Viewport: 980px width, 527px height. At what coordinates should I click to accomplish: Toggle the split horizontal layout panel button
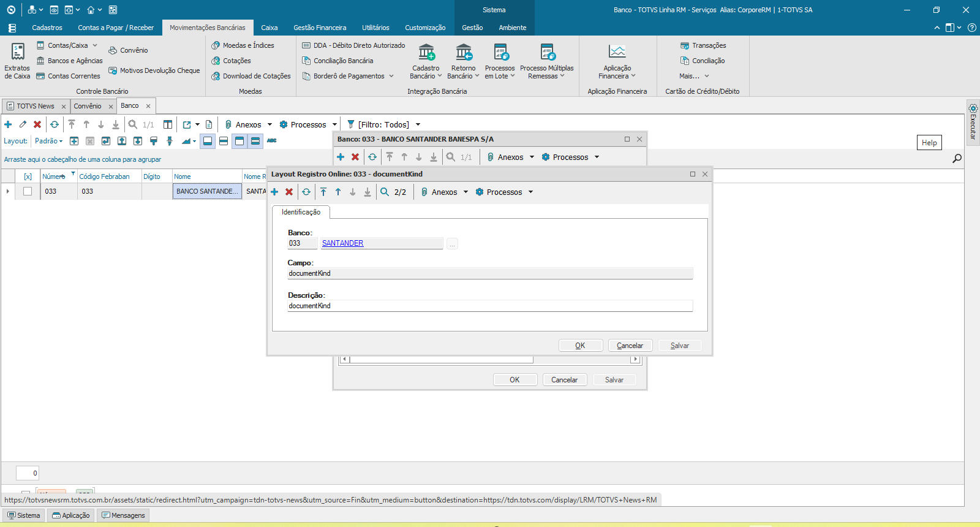[224, 141]
